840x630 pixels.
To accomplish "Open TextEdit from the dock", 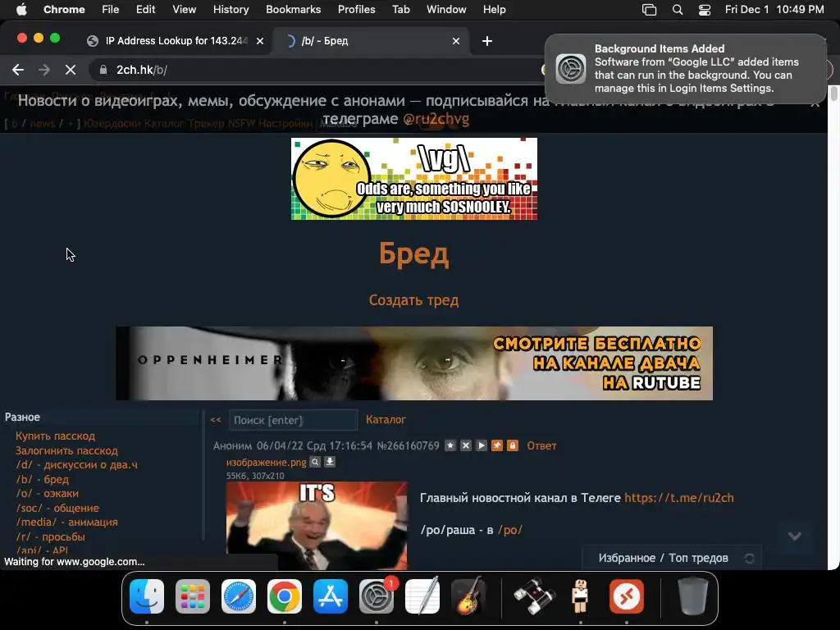I will pyautogui.click(x=422, y=596).
